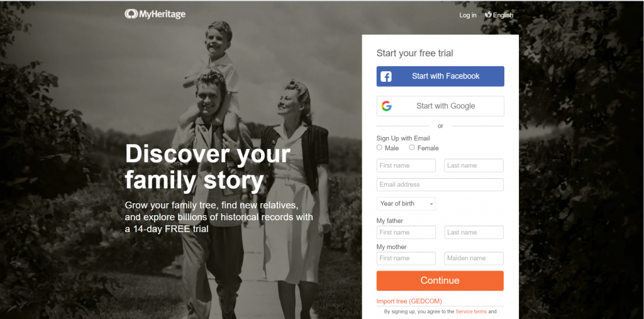Open the English language selector
Image resolution: width=644 pixels, height=319 pixels.
[x=499, y=15]
